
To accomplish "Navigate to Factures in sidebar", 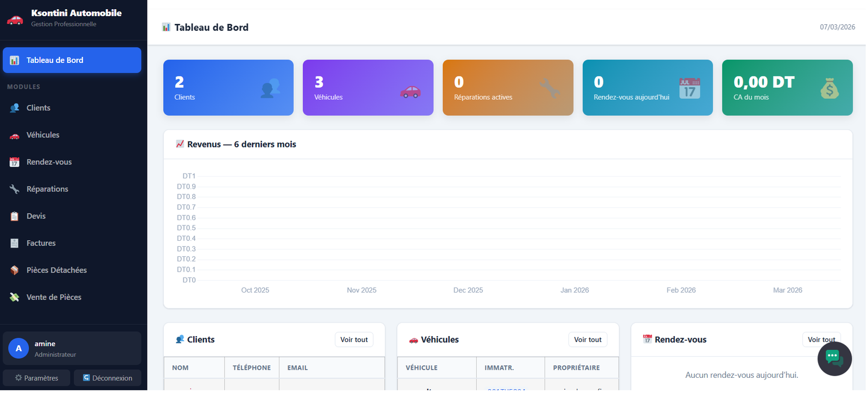I will tap(41, 243).
